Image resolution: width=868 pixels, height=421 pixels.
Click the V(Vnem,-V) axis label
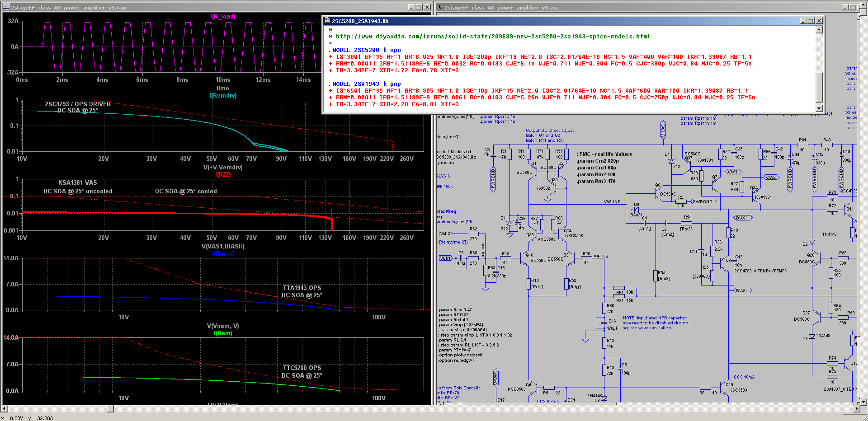point(223,326)
